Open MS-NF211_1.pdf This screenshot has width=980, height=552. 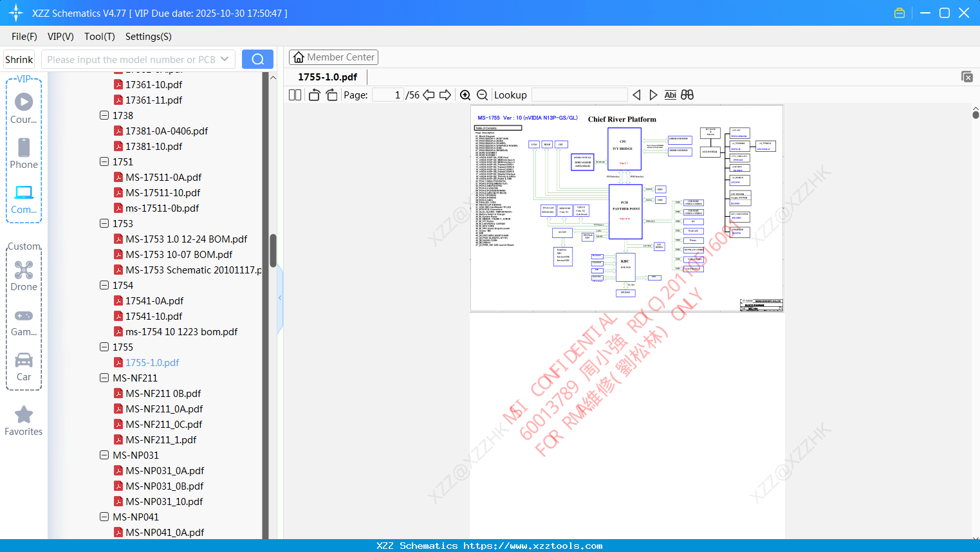tap(161, 439)
